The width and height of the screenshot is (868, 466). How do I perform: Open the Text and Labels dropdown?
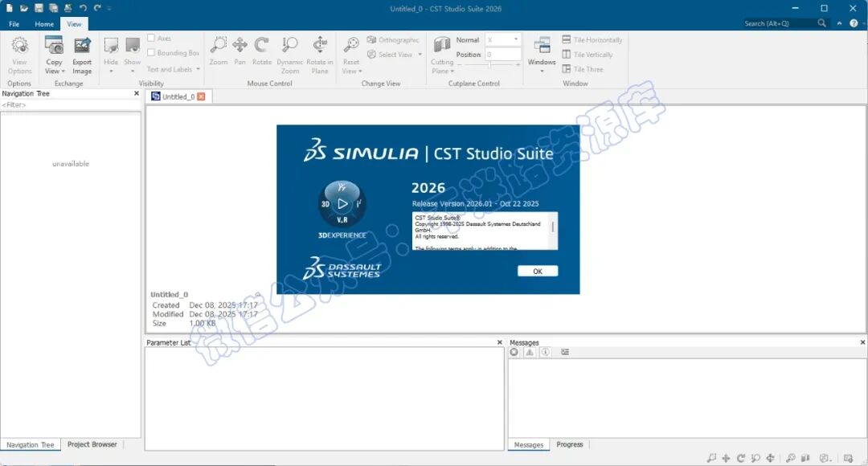pyautogui.click(x=174, y=69)
